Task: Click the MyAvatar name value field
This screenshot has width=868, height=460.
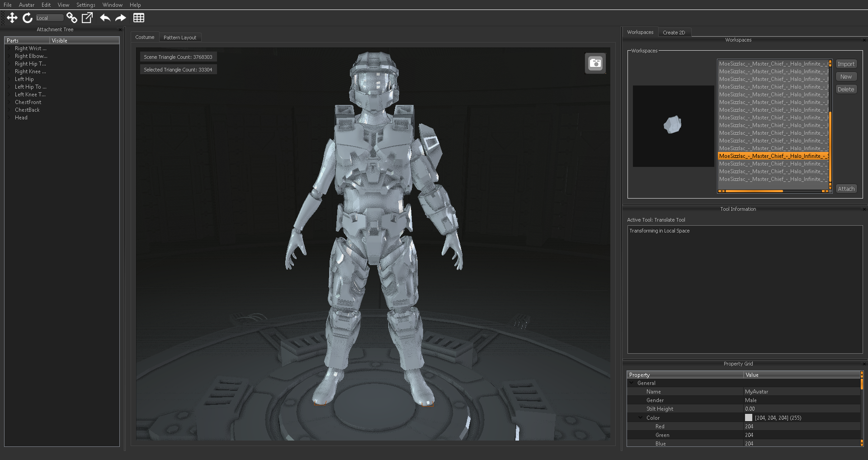Action: [x=802, y=392]
